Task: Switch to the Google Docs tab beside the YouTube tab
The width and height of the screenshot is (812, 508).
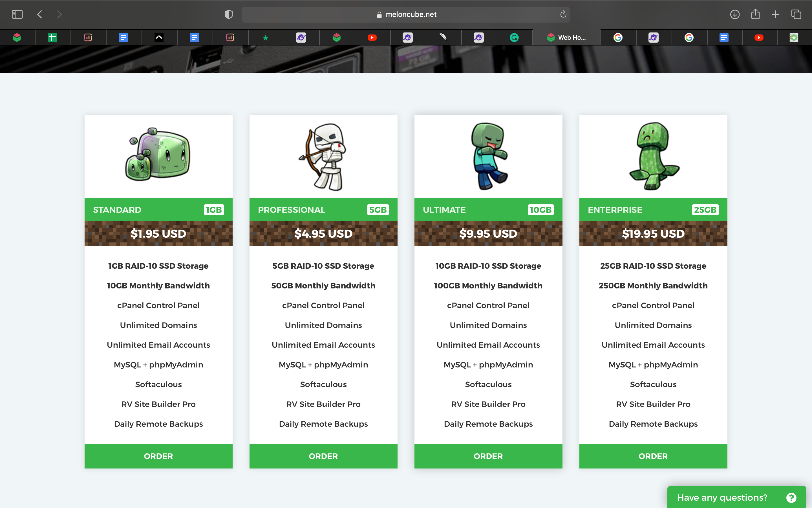Action: click(724, 37)
